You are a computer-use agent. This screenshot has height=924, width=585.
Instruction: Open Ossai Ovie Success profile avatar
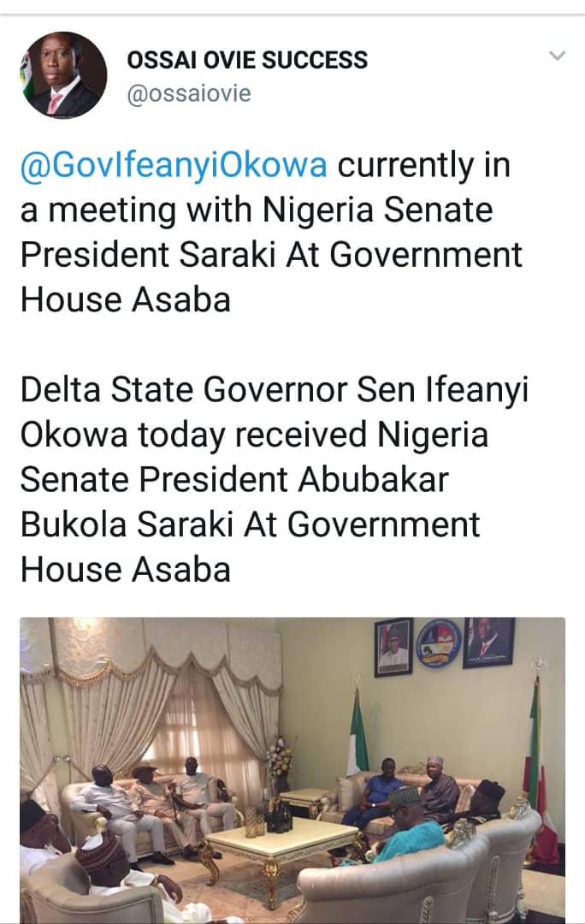coord(63,74)
